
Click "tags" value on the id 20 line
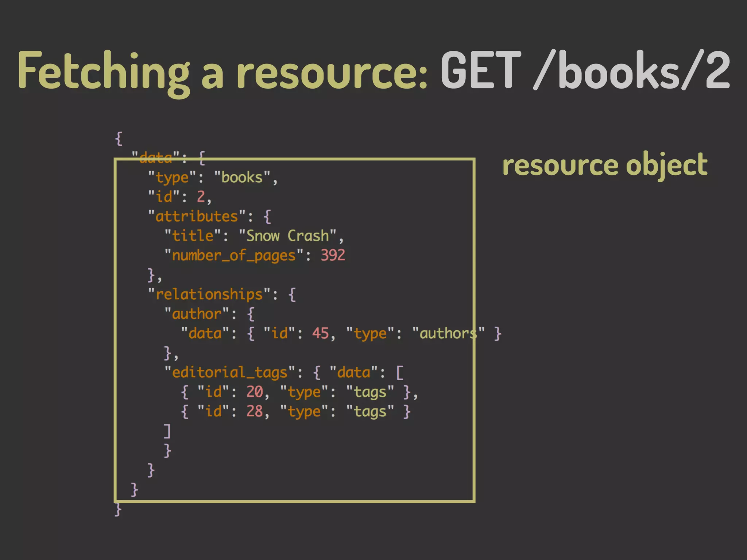click(370, 392)
